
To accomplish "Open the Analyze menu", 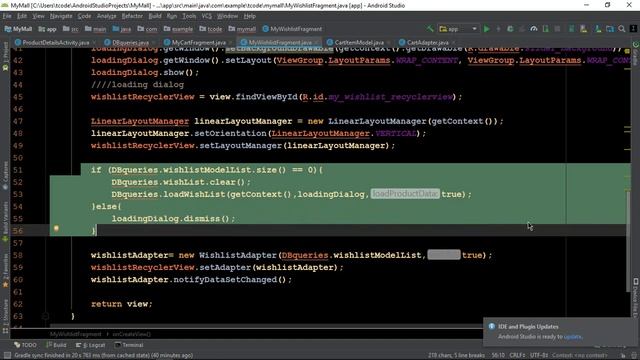I will click(x=107, y=16).
